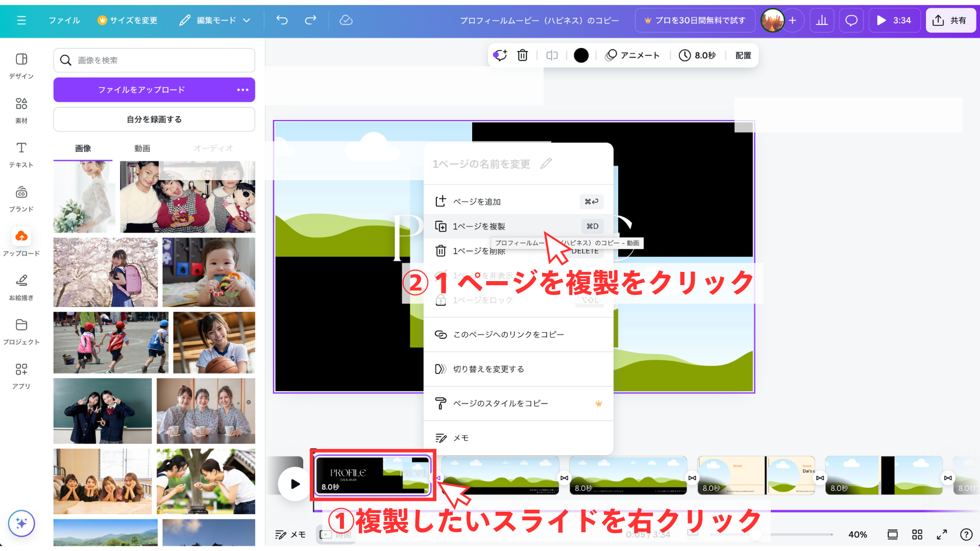Open the help question mark
This screenshot has height=551, width=980.
click(966, 535)
